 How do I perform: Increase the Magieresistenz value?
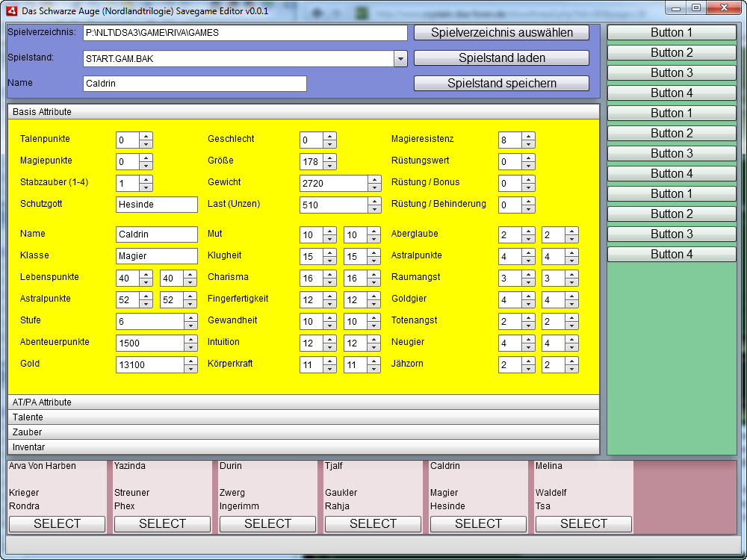click(x=528, y=136)
